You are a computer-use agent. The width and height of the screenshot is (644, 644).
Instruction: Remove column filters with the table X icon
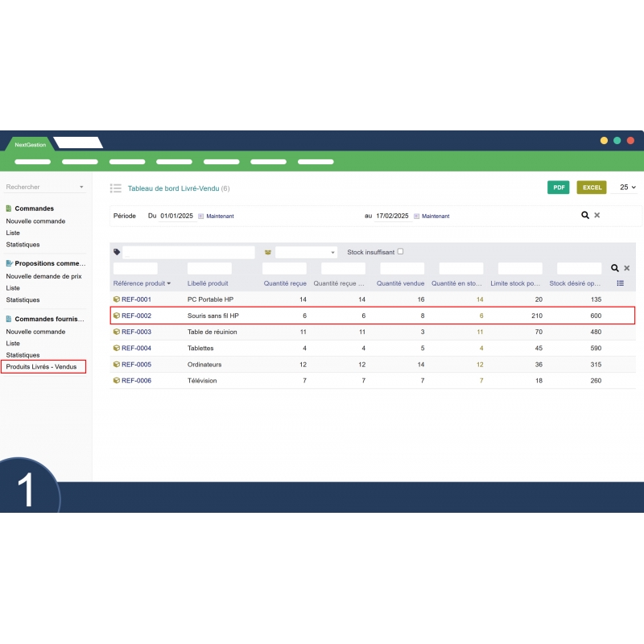click(x=627, y=268)
